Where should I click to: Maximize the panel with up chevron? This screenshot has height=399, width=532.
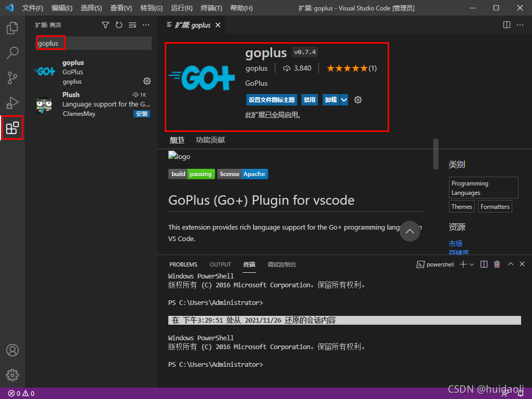[x=511, y=264]
